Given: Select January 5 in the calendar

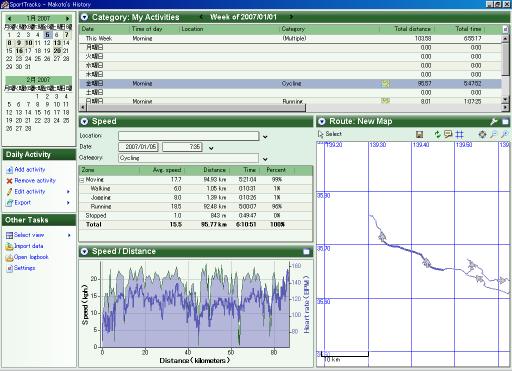Looking at the screenshot, I should pos(47,35).
